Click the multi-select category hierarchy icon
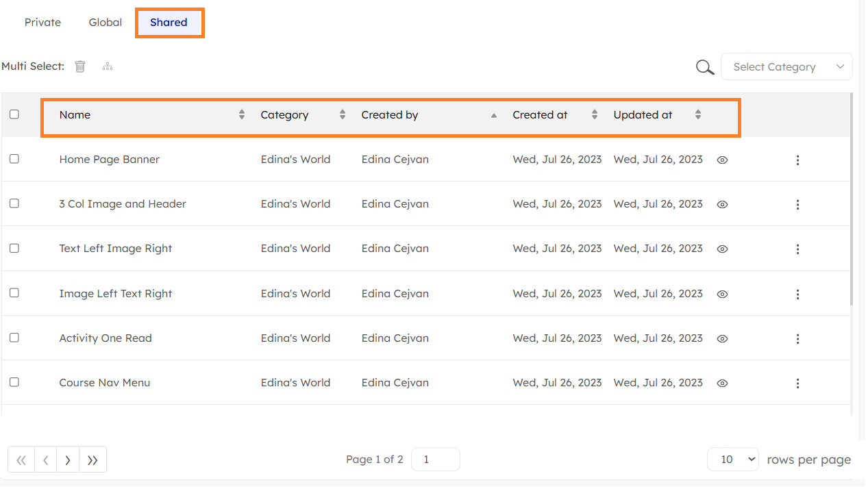868x487 pixels. pos(108,66)
